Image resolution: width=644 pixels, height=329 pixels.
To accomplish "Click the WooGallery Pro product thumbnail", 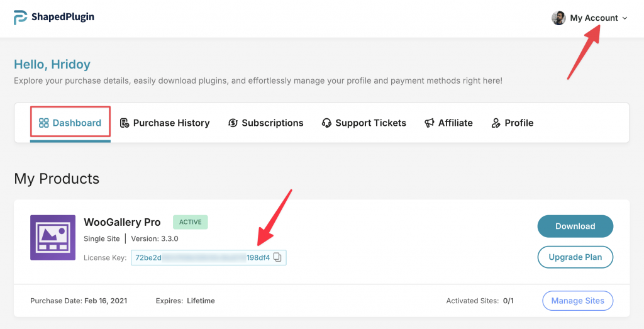I will pyautogui.click(x=53, y=237).
